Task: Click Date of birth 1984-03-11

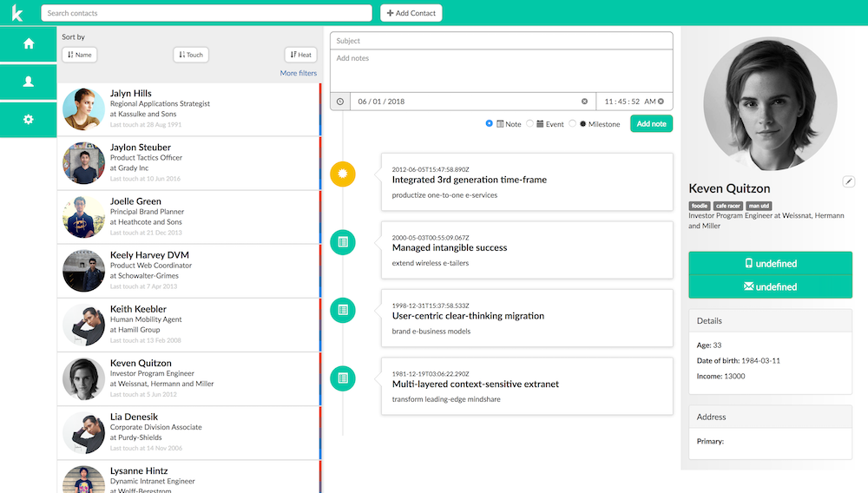Action: [739, 361]
